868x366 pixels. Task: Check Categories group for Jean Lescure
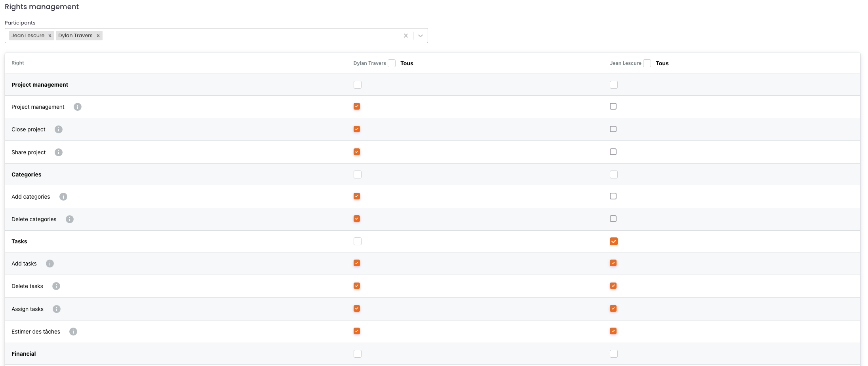[x=613, y=174]
